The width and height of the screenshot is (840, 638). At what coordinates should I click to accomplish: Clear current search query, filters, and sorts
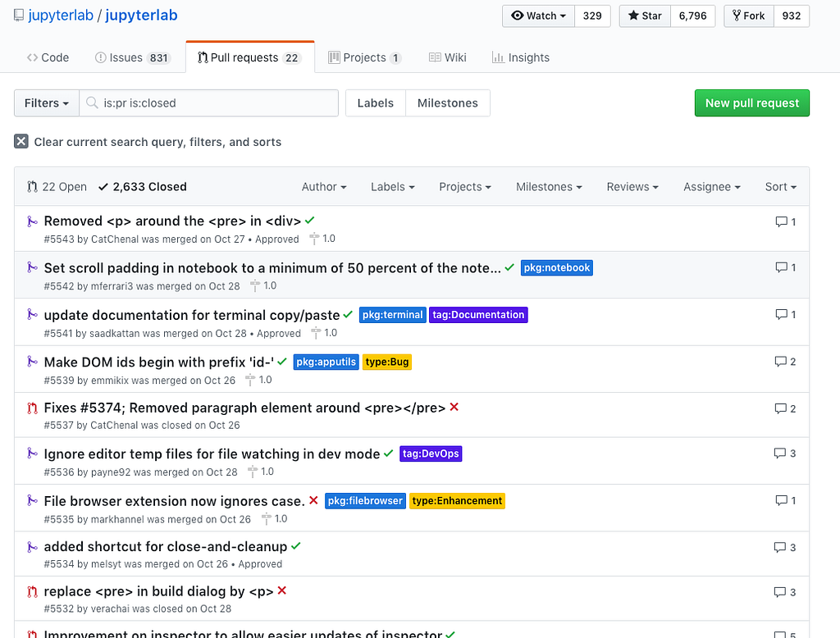coord(148,142)
